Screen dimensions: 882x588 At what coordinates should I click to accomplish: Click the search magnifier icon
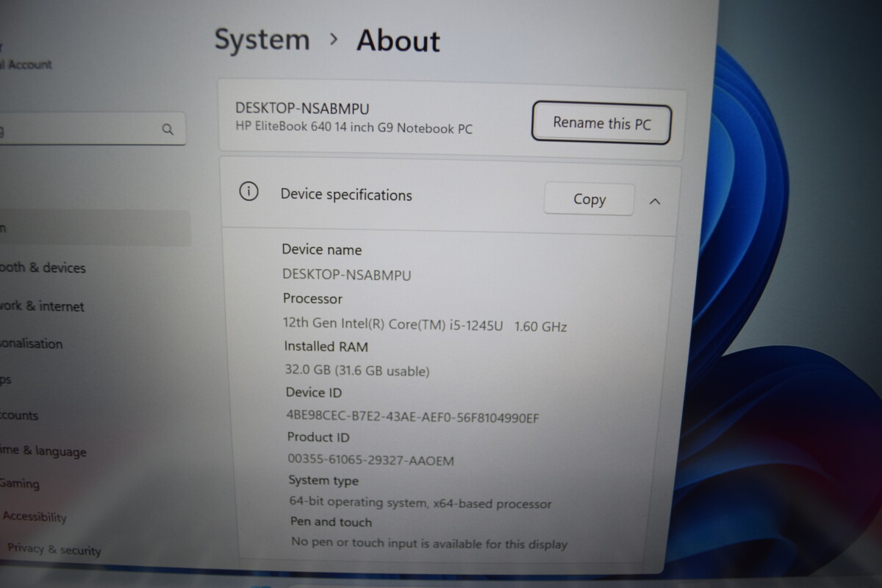click(168, 129)
